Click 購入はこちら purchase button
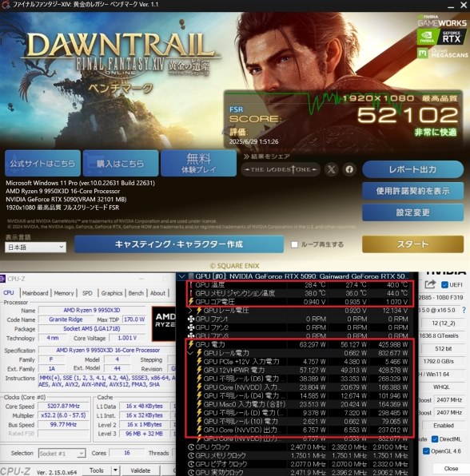The width and height of the screenshot is (470, 476). pos(121,163)
